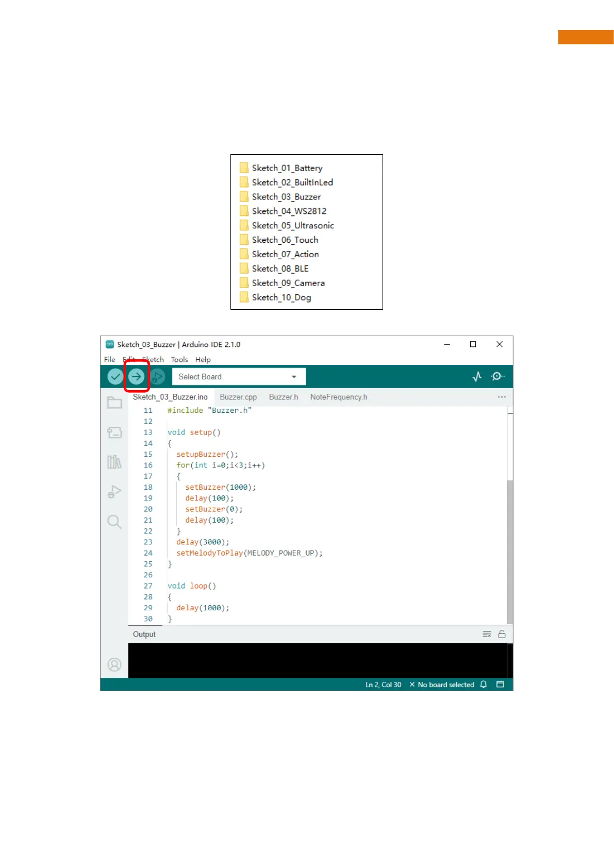Click the editor vertical scrollbar thumb

510,552
